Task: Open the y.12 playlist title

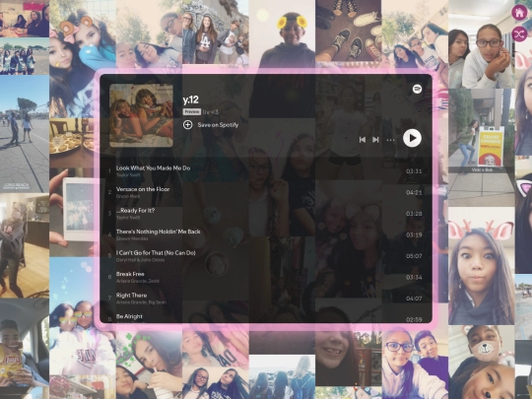Action: pyautogui.click(x=191, y=100)
